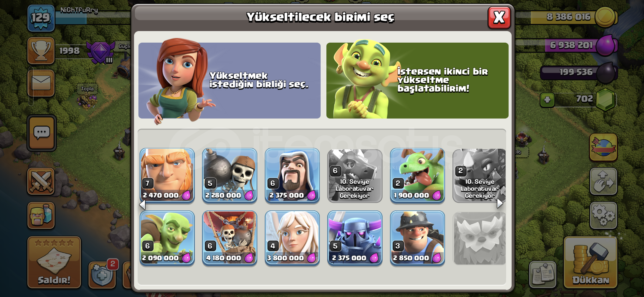Pick the Healer level 4 upgrade
Viewport: 644px width, 297px height.
pos(292,238)
